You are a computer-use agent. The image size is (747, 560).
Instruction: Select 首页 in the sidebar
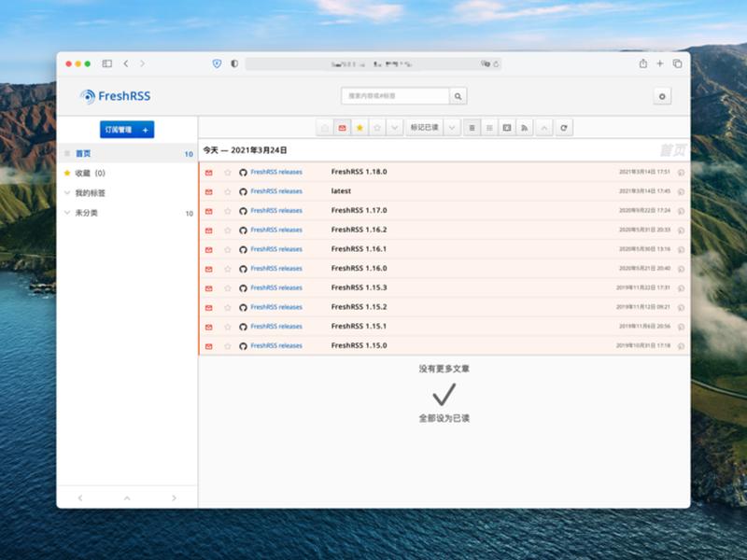click(x=127, y=153)
